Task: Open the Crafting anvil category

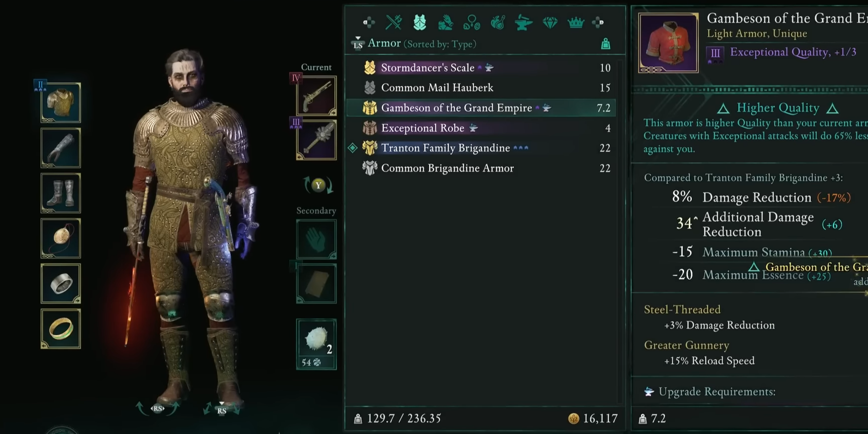Action: click(523, 23)
